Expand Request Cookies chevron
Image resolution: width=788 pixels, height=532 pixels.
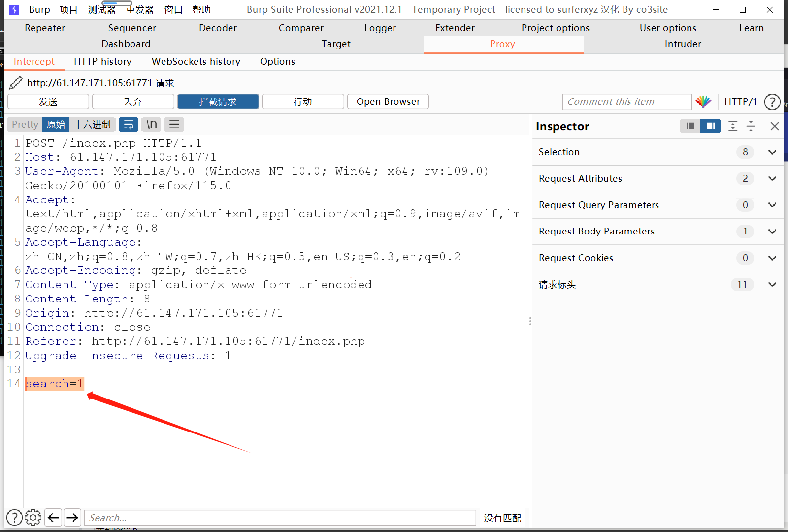[772, 258]
